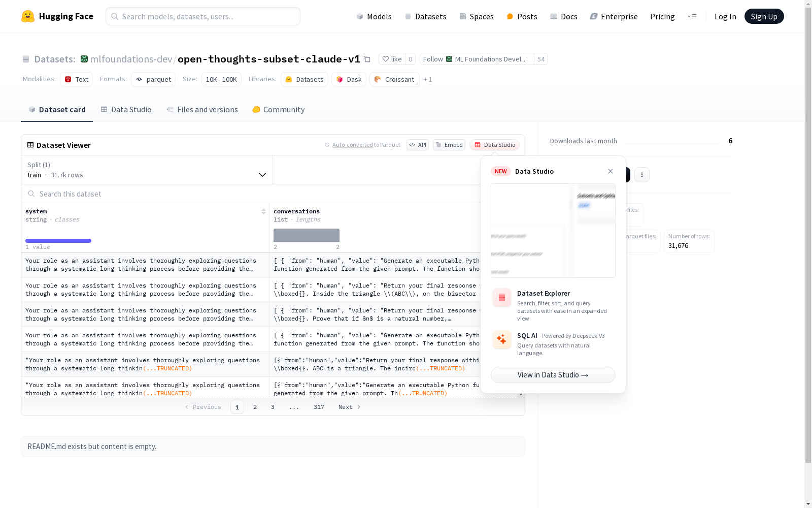The width and height of the screenshot is (812, 508).
Task: Click the Log In link
Action: pyautogui.click(x=725, y=16)
